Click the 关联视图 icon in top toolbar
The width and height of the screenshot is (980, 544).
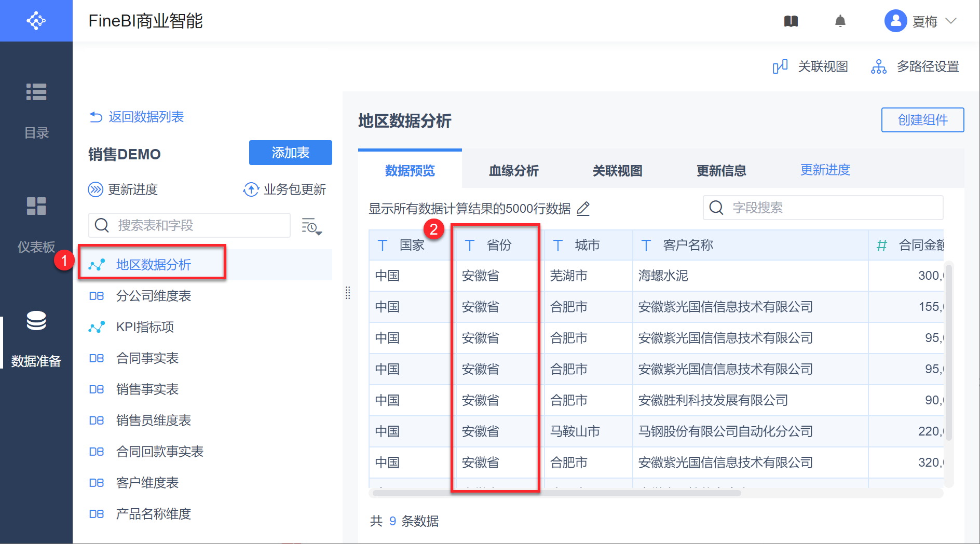[780, 67]
